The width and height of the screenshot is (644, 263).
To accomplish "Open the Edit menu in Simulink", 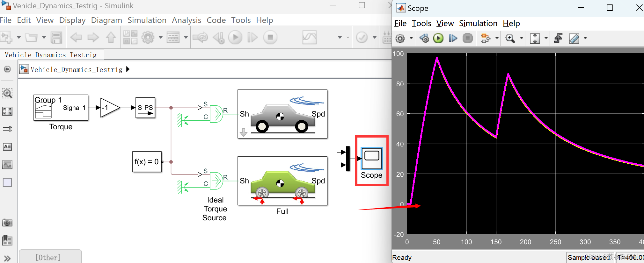I will (24, 20).
